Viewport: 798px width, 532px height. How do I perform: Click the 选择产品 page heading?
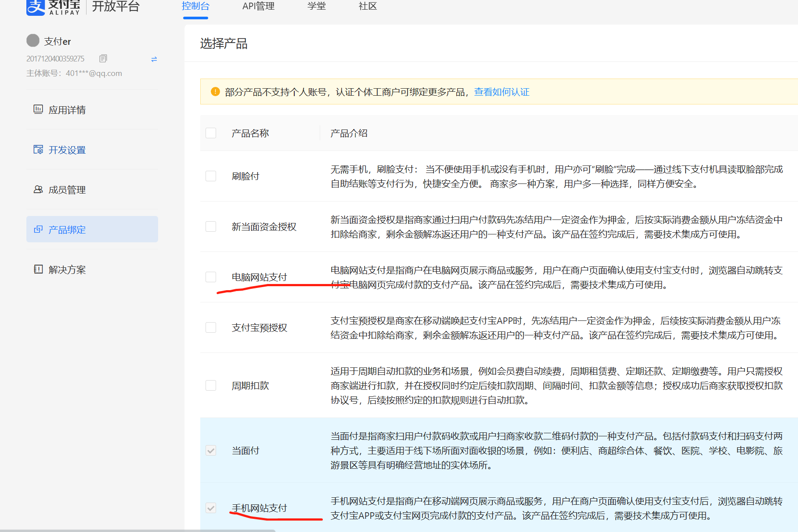(224, 43)
